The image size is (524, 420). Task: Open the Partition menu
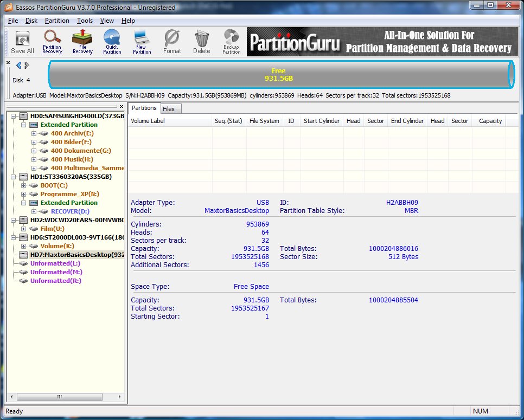click(57, 21)
